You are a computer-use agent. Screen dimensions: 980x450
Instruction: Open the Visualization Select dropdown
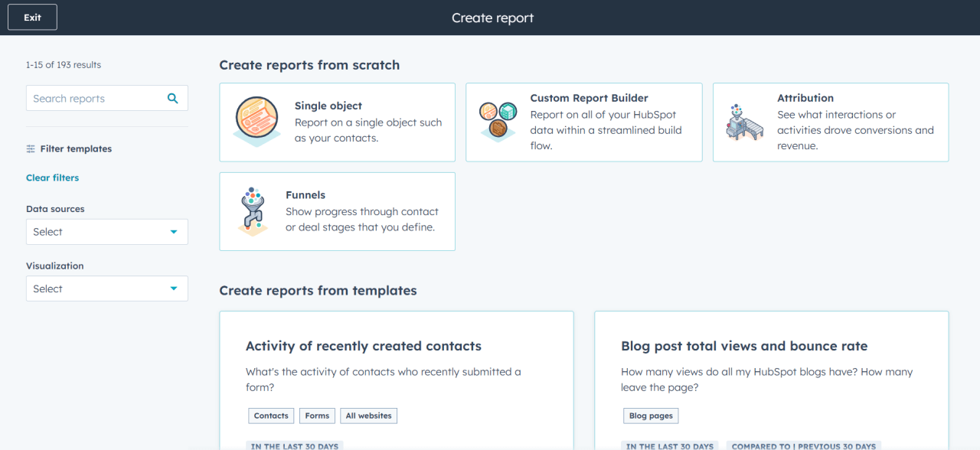coord(106,289)
